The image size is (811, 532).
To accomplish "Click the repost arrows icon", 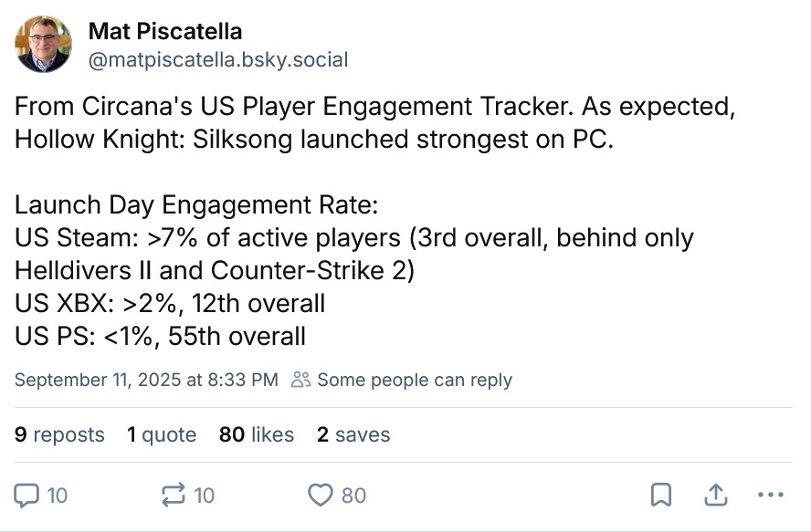I will coord(172,495).
